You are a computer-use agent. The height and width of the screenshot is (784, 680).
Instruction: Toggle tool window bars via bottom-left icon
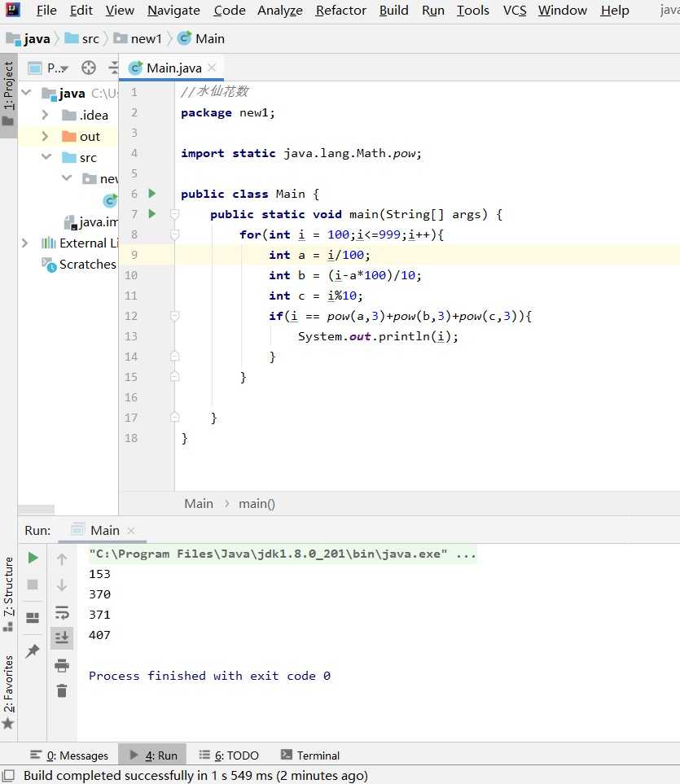(8, 775)
